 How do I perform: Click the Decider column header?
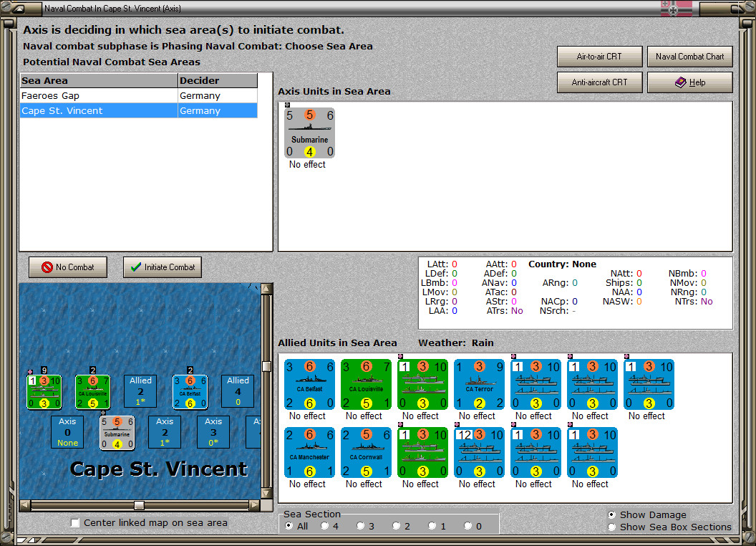pos(218,81)
